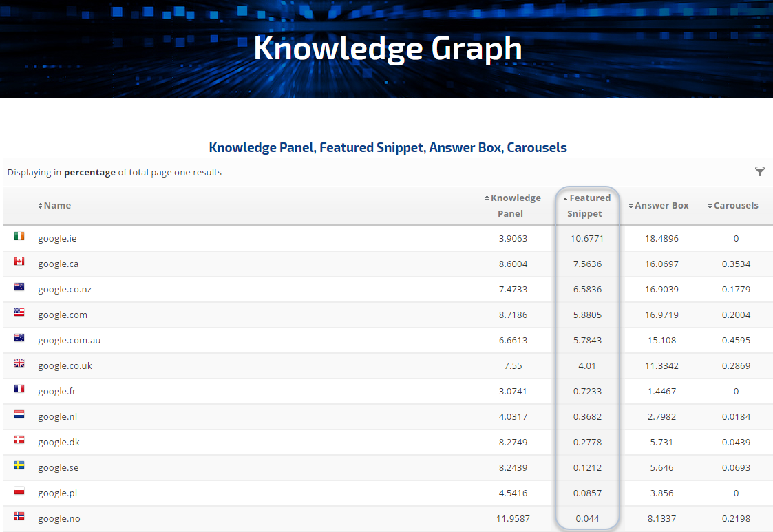This screenshot has width=773, height=532.
Task: Click the 'Displaying in percentage' caption text
Action: (114, 172)
